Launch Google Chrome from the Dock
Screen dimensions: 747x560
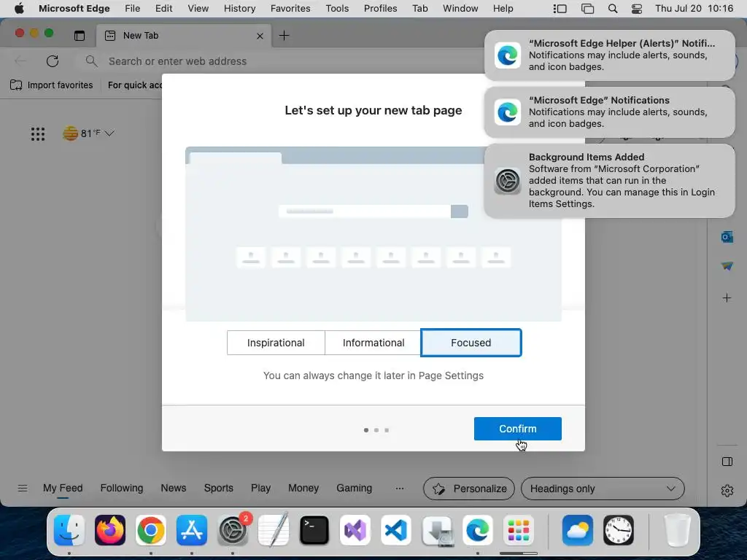coord(151,530)
